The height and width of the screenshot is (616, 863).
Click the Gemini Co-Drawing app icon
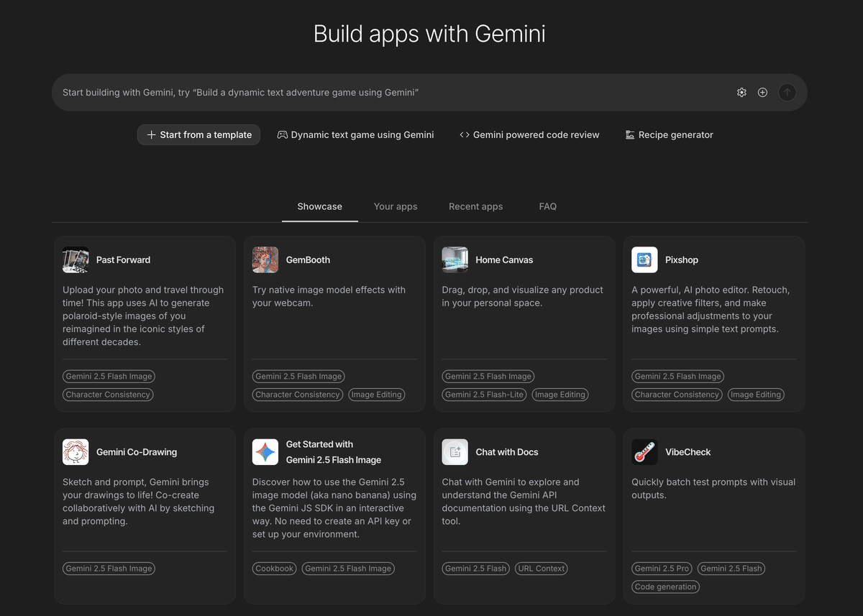(76, 452)
